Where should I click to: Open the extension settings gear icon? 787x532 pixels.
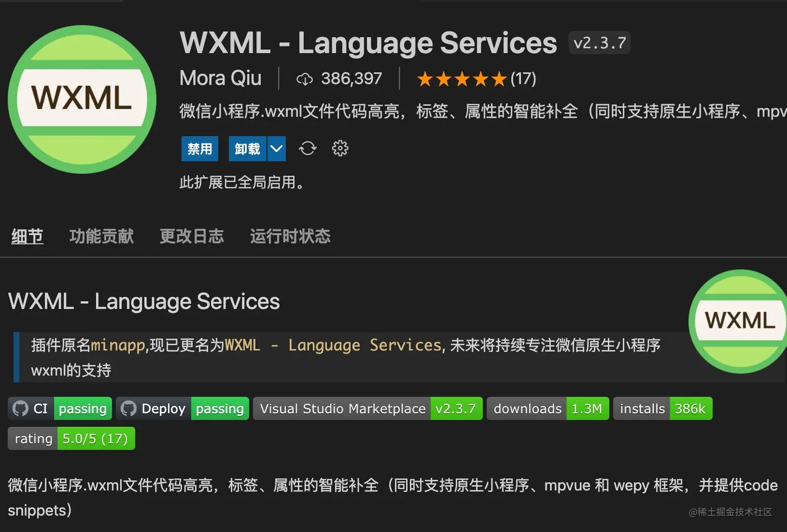(340, 148)
